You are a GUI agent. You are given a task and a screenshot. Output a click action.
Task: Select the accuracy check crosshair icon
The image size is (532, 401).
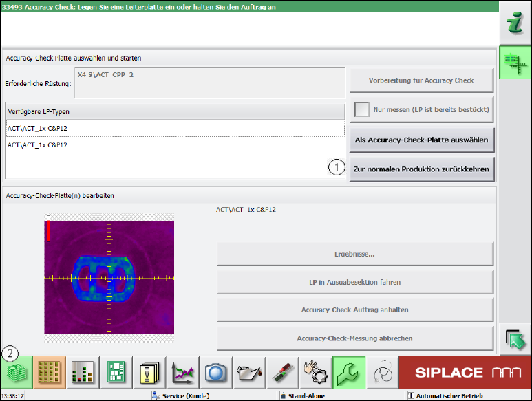click(515, 63)
